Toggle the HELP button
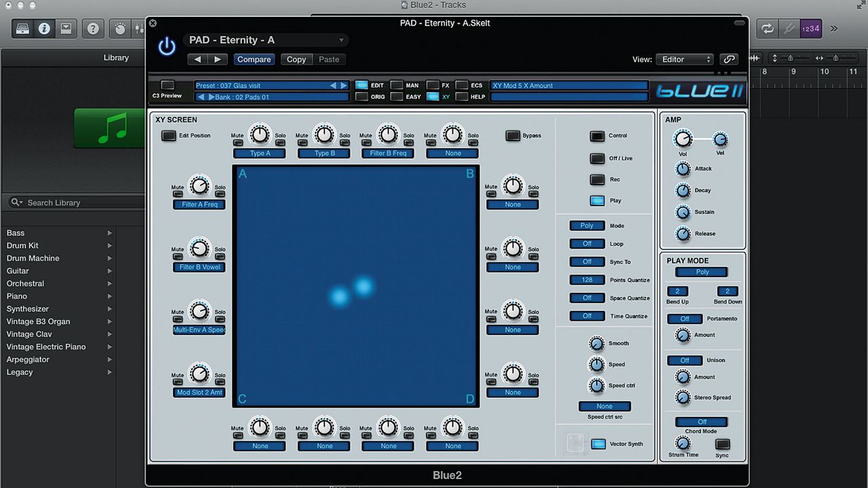 461,97
